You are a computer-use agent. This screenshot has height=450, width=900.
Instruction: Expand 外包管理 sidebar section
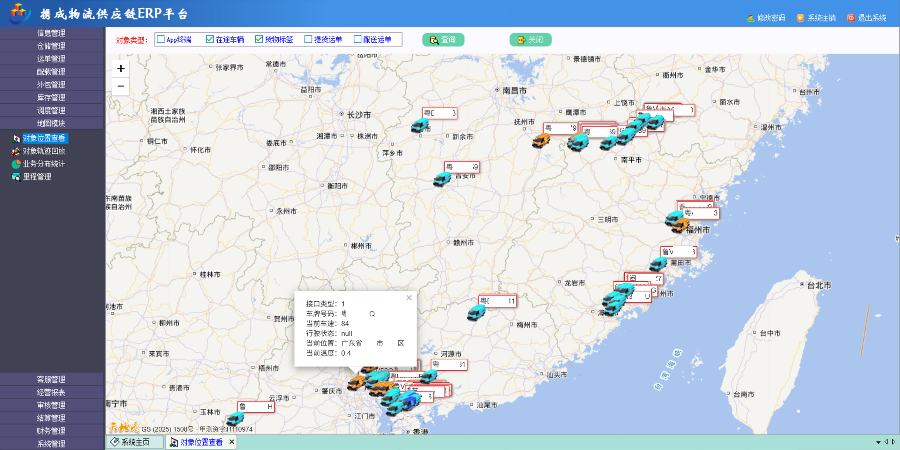click(x=52, y=84)
